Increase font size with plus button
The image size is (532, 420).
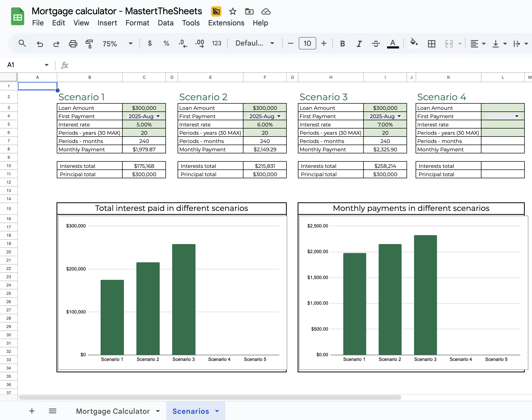click(x=324, y=43)
